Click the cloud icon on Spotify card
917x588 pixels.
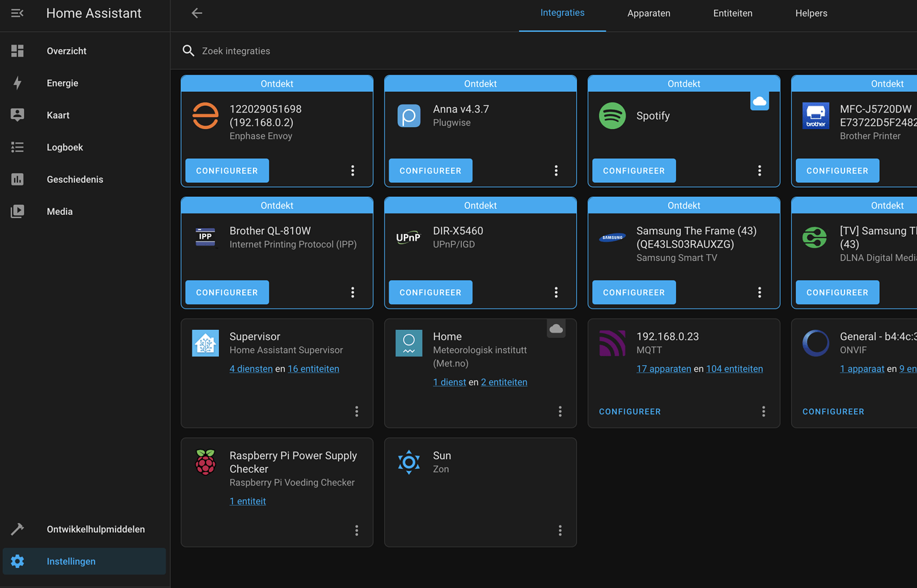[x=759, y=101]
